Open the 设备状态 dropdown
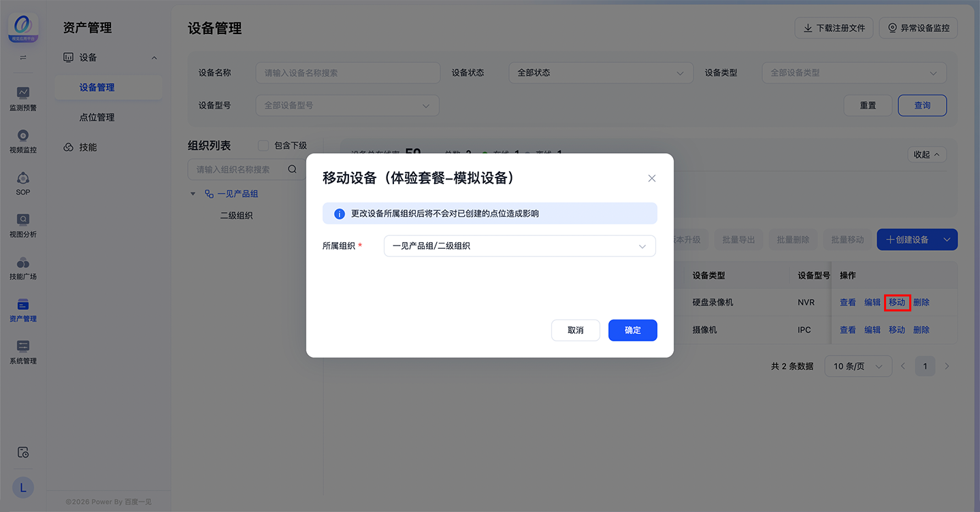Image resolution: width=980 pixels, height=512 pixels. coord(601,73)
